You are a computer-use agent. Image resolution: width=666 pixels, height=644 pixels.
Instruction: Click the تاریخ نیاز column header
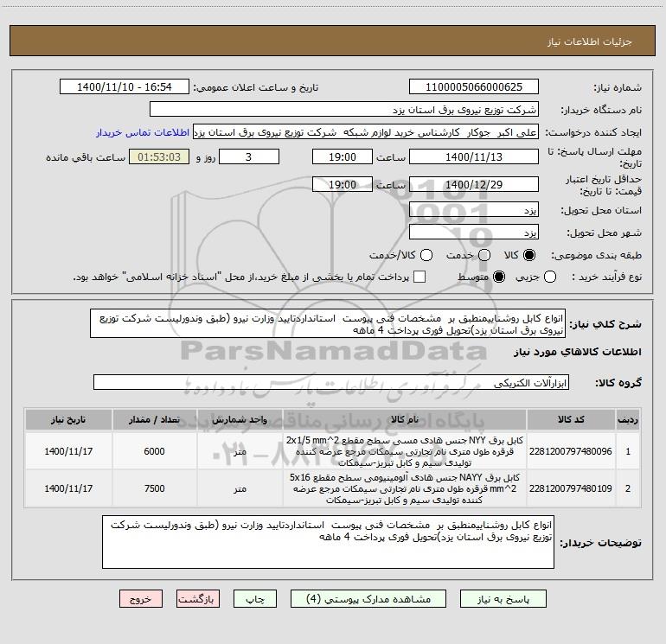click(x=68, y=419)
